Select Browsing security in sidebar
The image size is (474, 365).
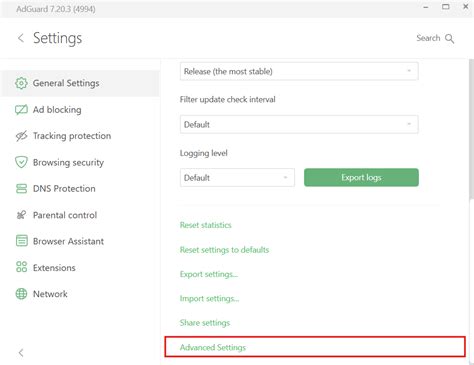coord(80,162)
